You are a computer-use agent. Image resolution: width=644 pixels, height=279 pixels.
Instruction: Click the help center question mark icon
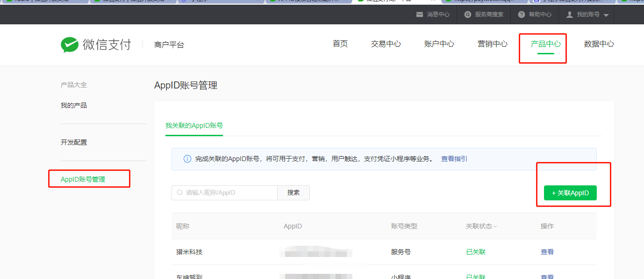click(x=522, y=15)
